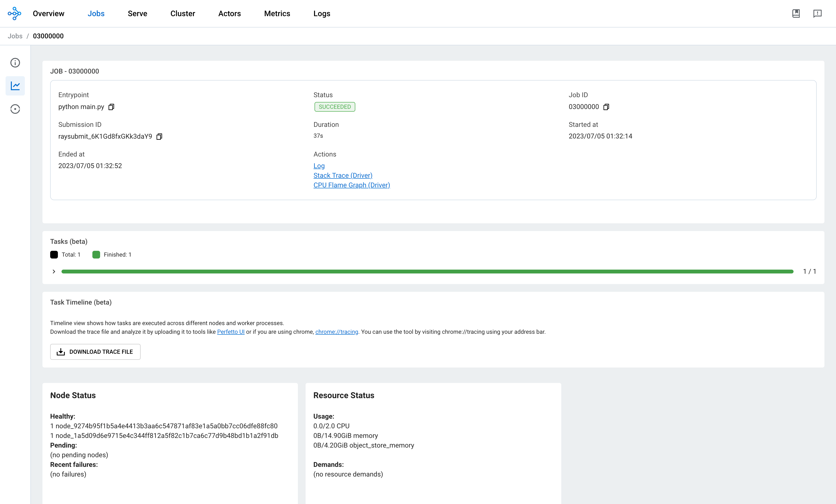Select the charts icon in the left sidebar
Viewport: 836px width, 504px height.
coord(15,85)
